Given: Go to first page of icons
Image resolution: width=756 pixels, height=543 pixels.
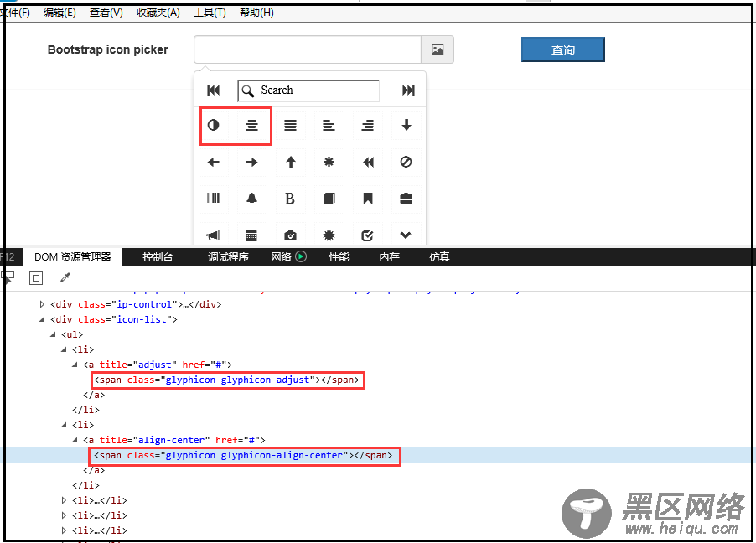Looking at the screenshot, I should [213, 90].
